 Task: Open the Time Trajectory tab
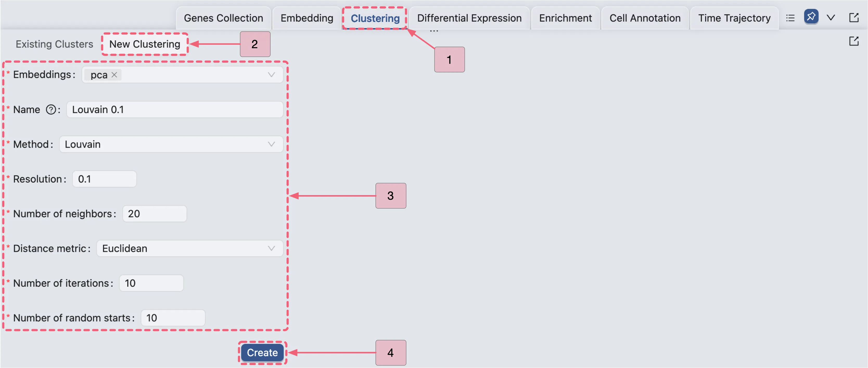click(734, 18)
